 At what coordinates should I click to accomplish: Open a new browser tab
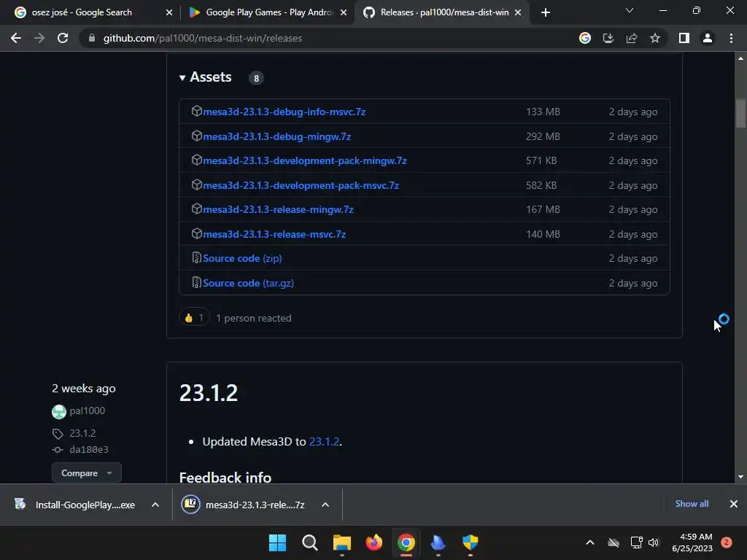[x=546, y=12]
